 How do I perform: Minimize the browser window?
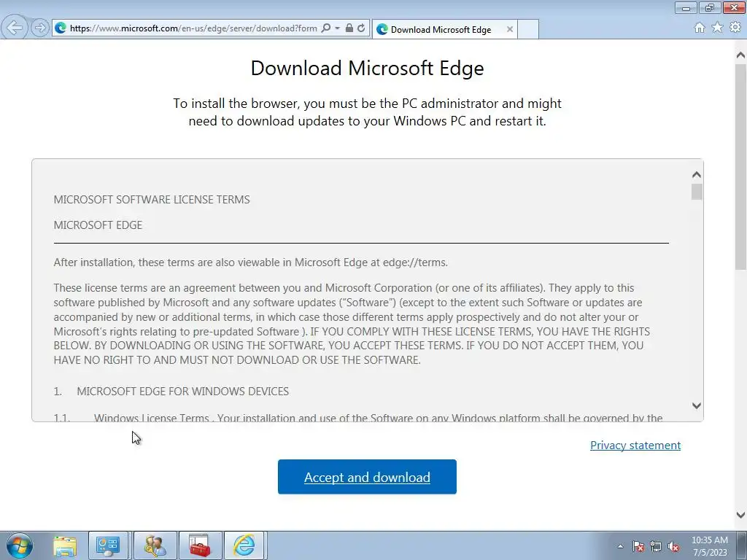(x=686, y=8)
